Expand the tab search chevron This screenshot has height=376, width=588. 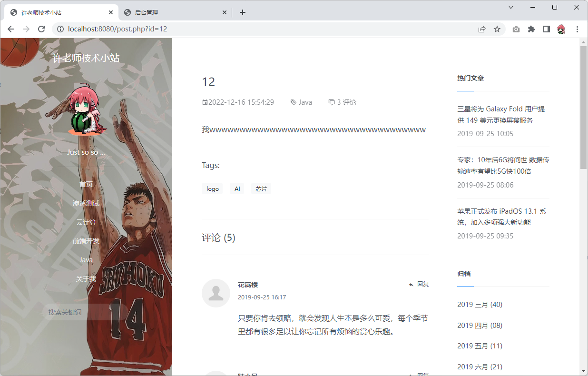click(511, 7)
